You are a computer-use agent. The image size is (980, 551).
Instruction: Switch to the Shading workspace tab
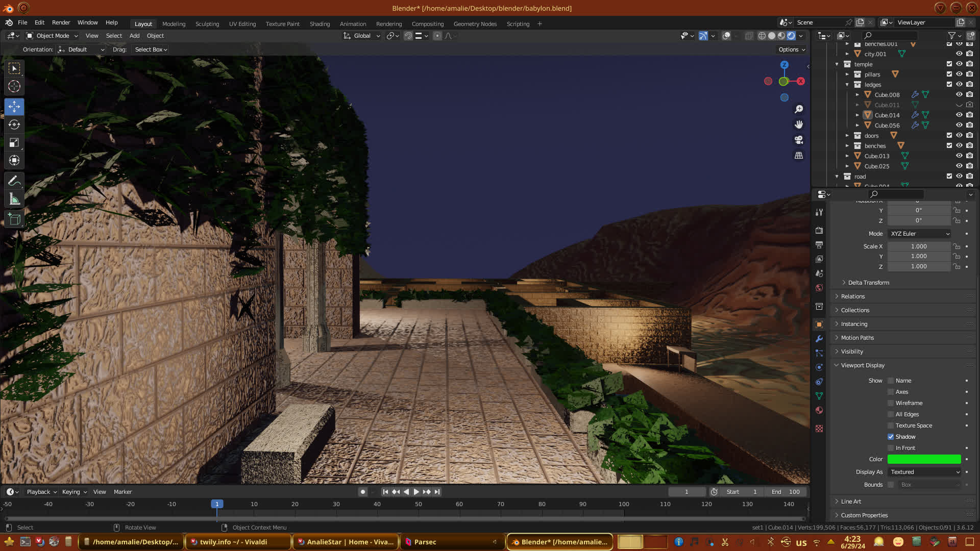320,24
